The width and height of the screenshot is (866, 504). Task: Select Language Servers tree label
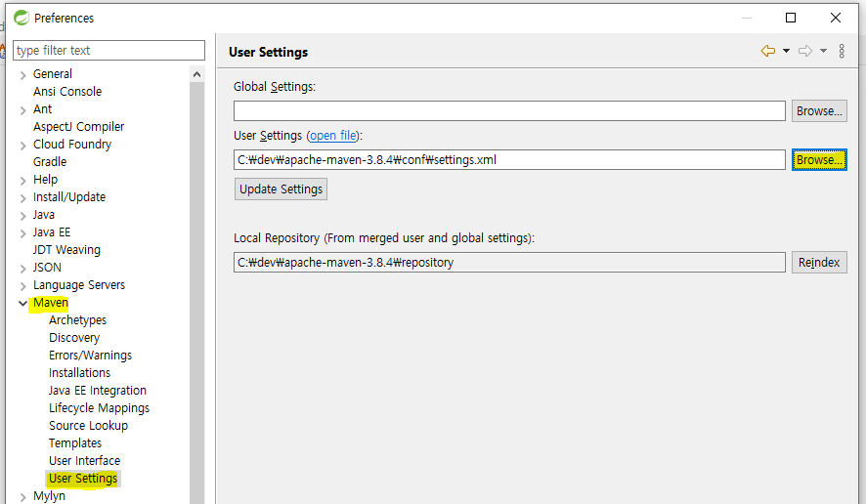coord(79,285)
